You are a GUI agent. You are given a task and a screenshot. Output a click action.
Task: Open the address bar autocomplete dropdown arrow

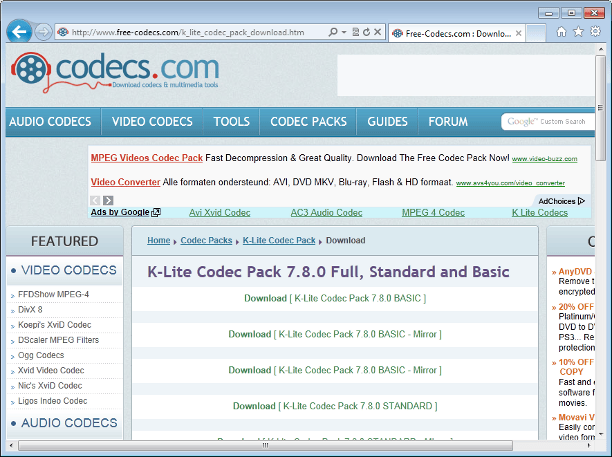click(x=344, y=32)
